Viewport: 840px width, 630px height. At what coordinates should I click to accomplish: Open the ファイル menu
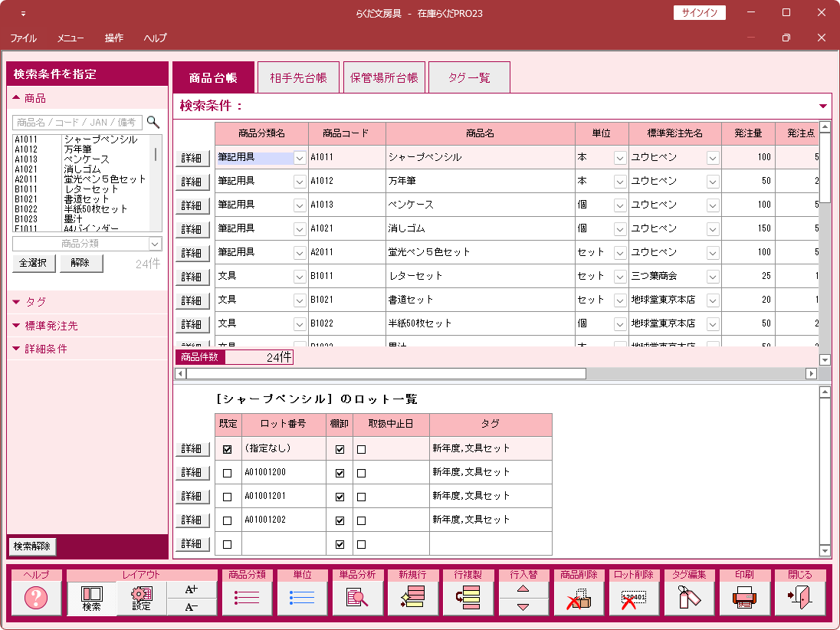click(24, 38)
